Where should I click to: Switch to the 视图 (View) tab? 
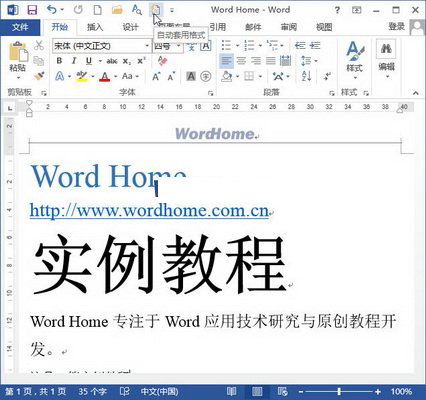pos(324,27)
